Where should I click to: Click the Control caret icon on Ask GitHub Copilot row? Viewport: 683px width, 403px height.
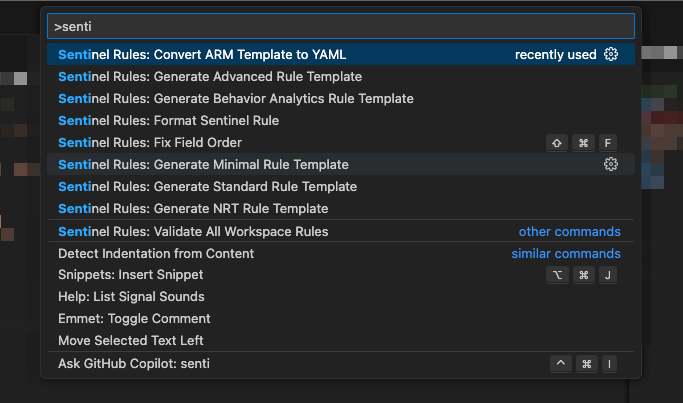pos(561,364)
